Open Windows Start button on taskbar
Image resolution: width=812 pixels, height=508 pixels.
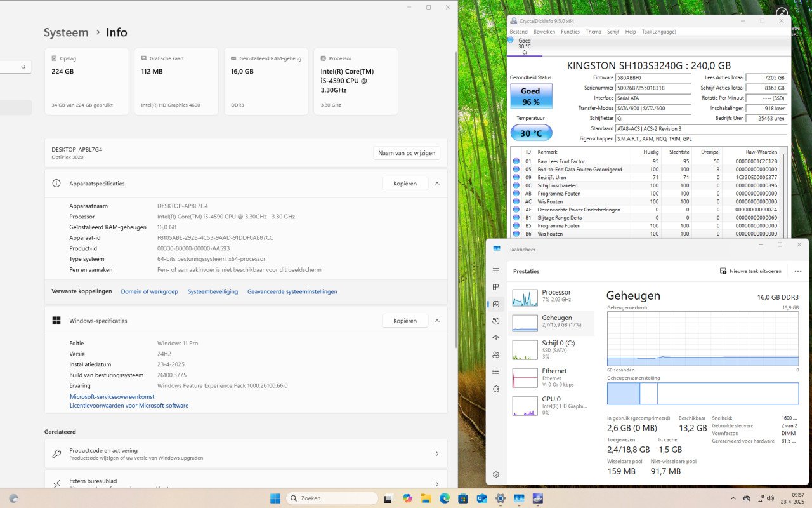tap(275, 498)
